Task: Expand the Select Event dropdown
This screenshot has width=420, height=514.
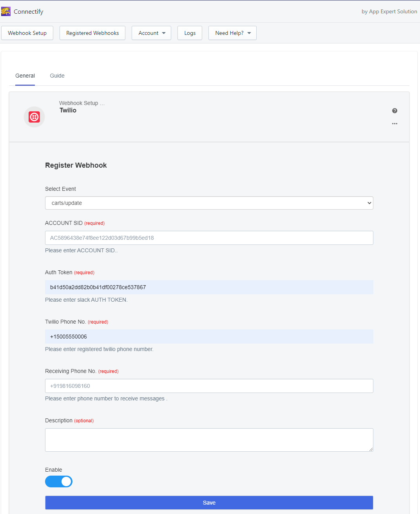Action: click(x=209, y=203)
